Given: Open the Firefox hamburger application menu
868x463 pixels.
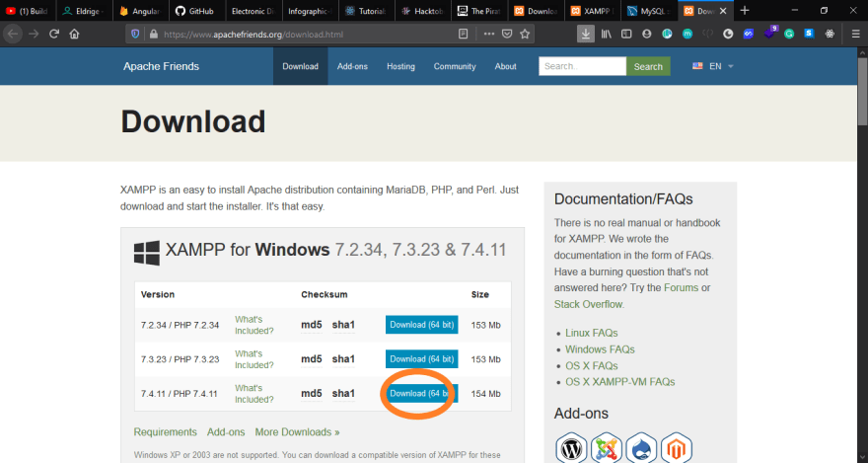Looking at the screenshot, I should click(x=855, y=34).
